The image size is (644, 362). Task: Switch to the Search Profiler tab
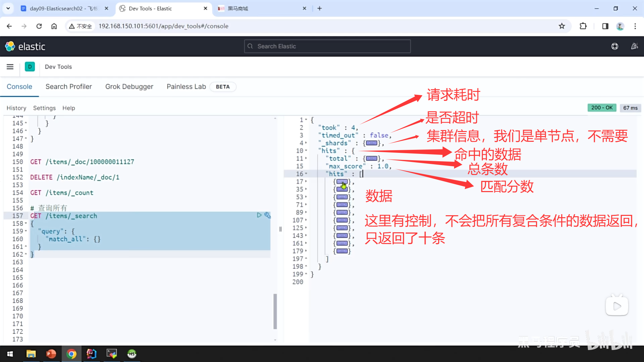[68, 86]
